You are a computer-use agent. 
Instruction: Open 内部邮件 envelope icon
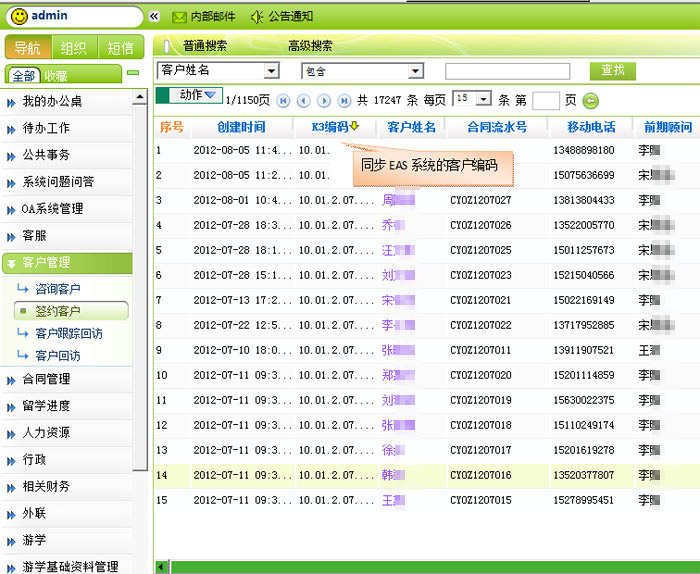coord(179,17)
